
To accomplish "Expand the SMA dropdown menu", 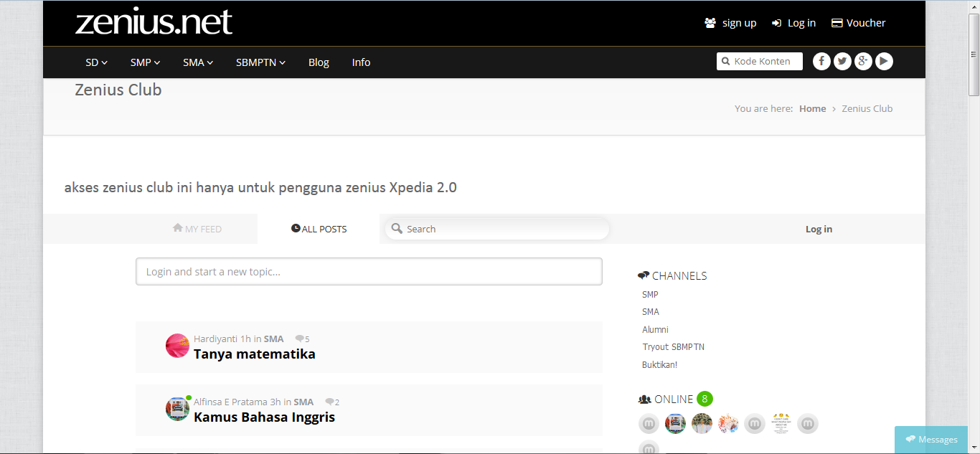I will pos(198,62).
